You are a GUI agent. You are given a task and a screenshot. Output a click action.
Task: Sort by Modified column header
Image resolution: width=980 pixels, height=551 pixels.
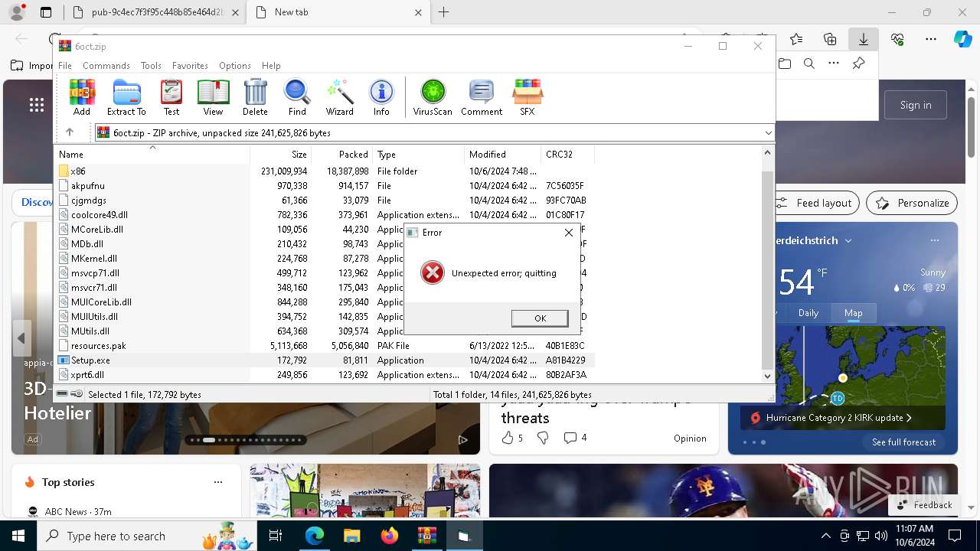point(502,154)
